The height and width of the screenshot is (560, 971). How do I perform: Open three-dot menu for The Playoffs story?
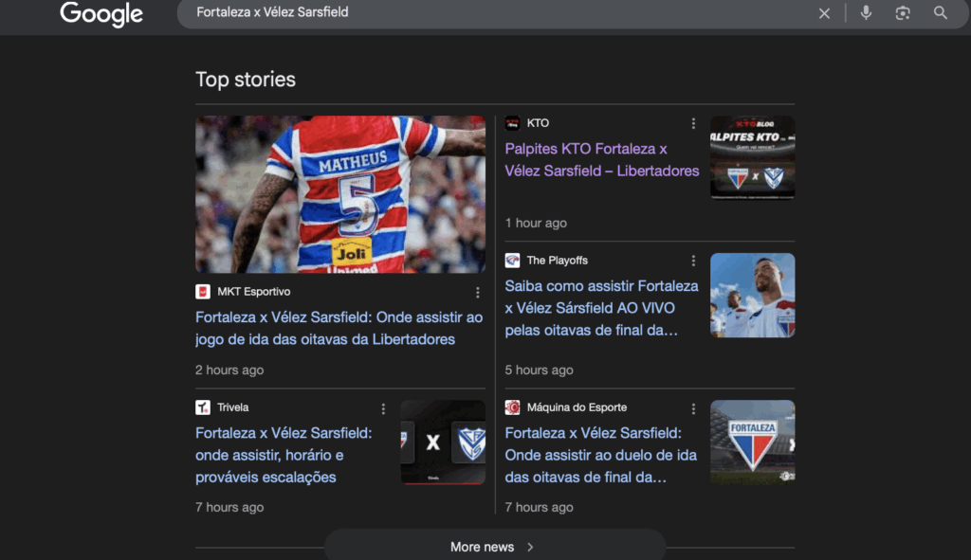click(693, 261)
